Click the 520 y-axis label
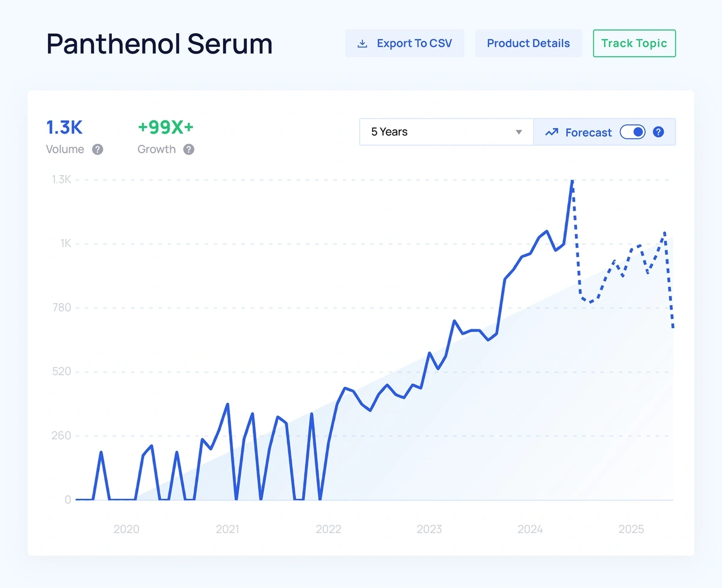Image resolution: width=722 pixels, height=588 pixels. click(63, 371)
